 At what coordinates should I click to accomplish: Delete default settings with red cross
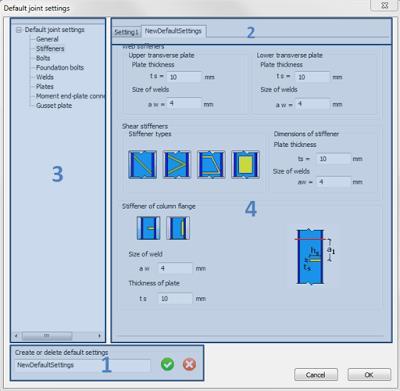point(189,364)
